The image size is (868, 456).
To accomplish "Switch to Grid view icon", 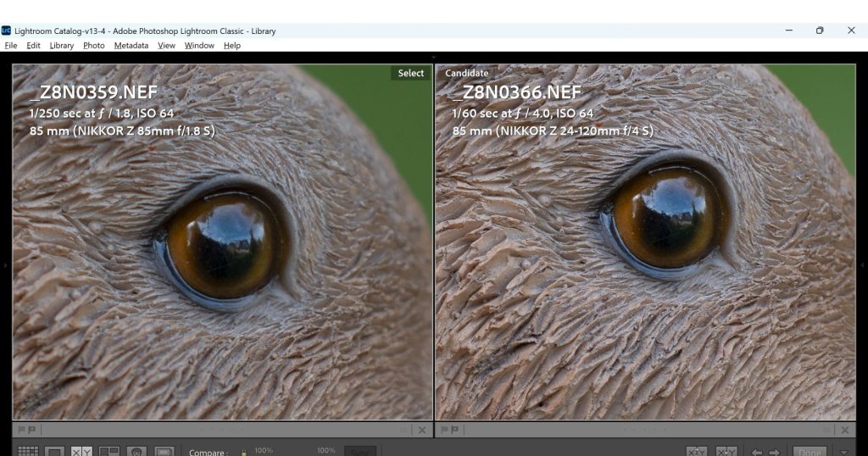I will (28, 452).
